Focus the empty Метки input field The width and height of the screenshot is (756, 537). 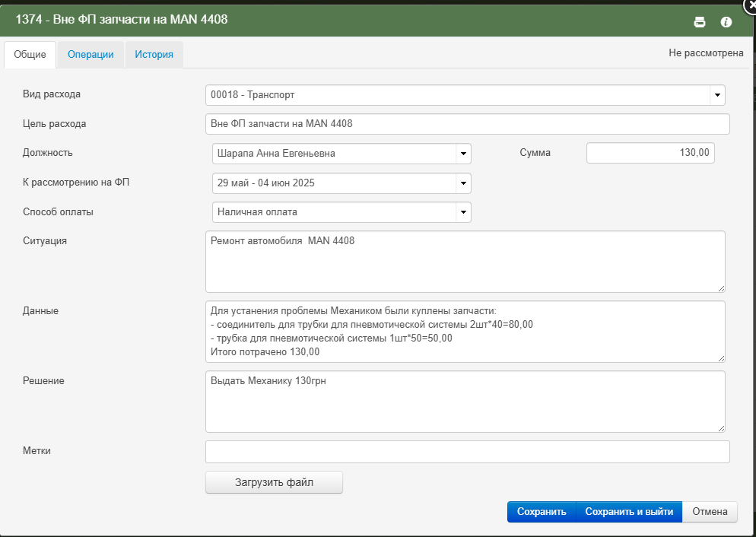coord(467,452)
